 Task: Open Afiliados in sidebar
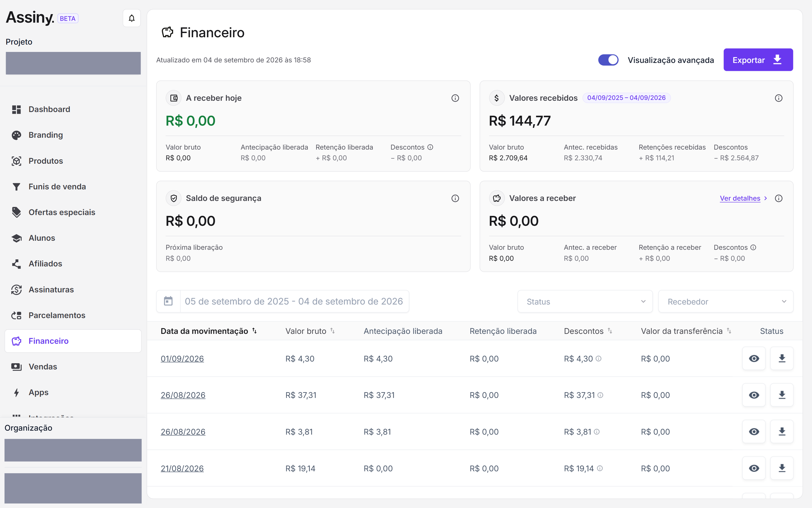(x=73, y=264)
